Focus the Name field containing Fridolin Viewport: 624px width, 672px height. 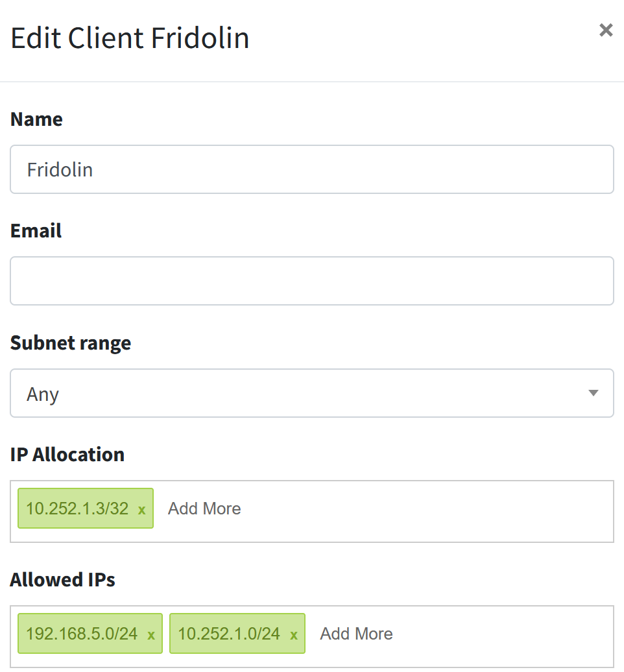click(312, 169)
